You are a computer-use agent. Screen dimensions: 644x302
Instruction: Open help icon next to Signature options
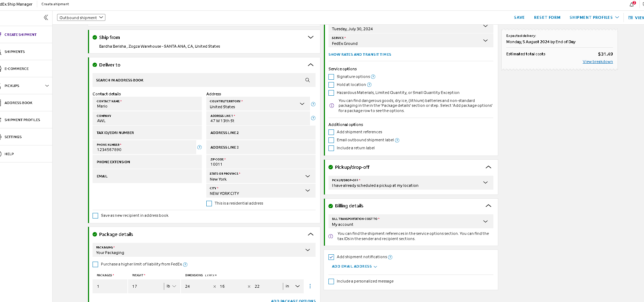[x=373, y=77]
